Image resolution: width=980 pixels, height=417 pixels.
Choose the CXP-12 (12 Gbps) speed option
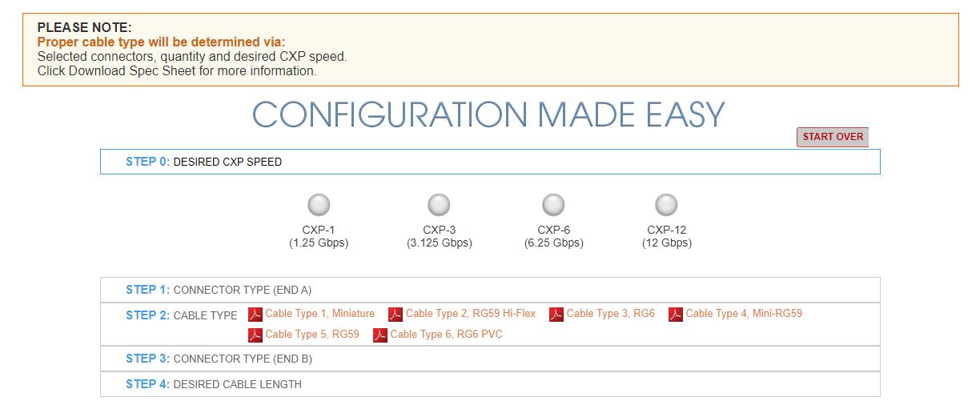click(x=666, y=205)
